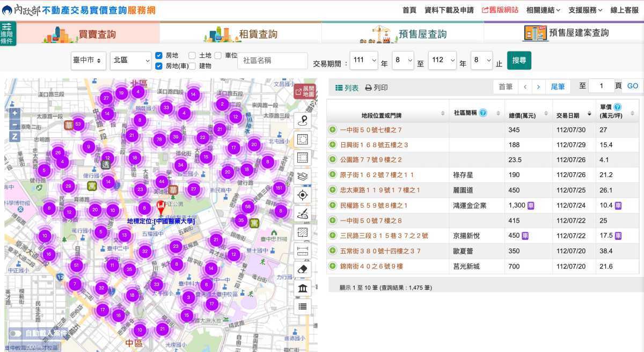Screen dimensions: 644x352
Task: Click the purple 58 cluster marker
Action: 247,207
